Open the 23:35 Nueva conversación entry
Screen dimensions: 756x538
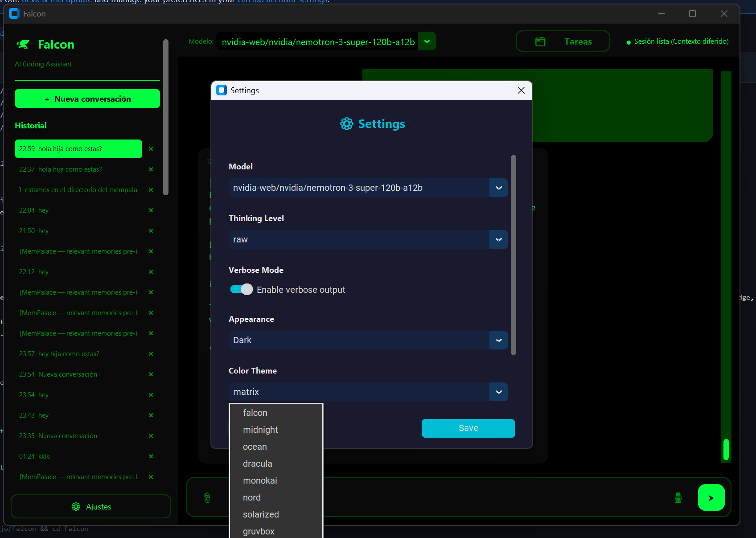[78, 436]
